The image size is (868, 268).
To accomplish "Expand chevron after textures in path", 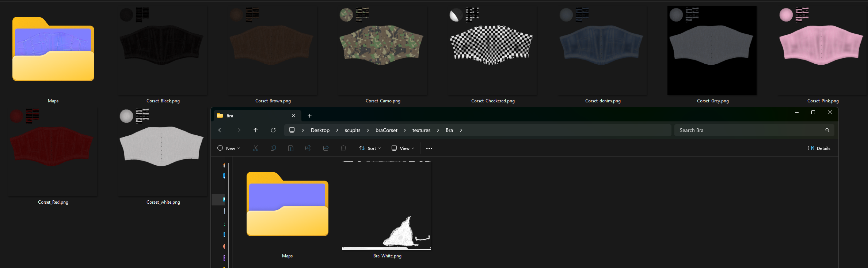I will click(438, 130).
